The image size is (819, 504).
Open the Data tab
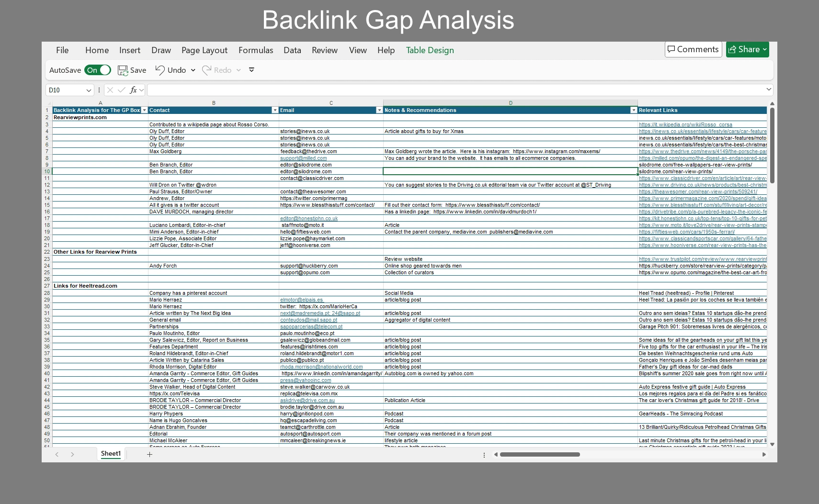pos(292,50)
